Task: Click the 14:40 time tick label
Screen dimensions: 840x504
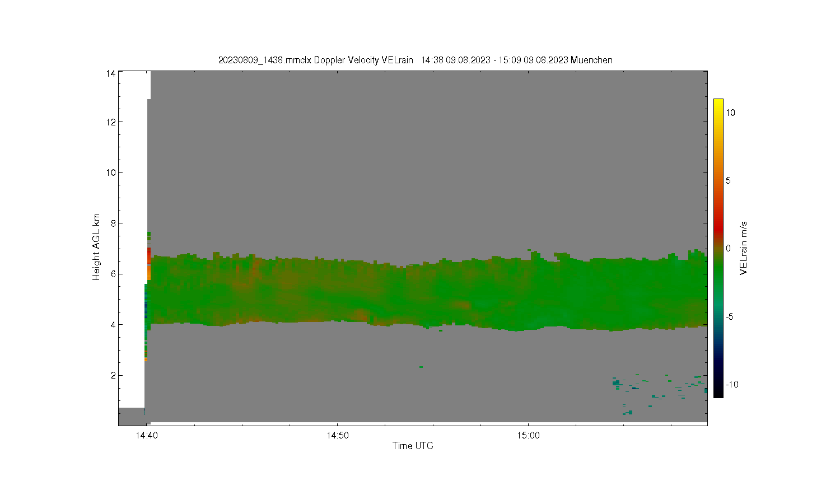Action: pos(146,435)
